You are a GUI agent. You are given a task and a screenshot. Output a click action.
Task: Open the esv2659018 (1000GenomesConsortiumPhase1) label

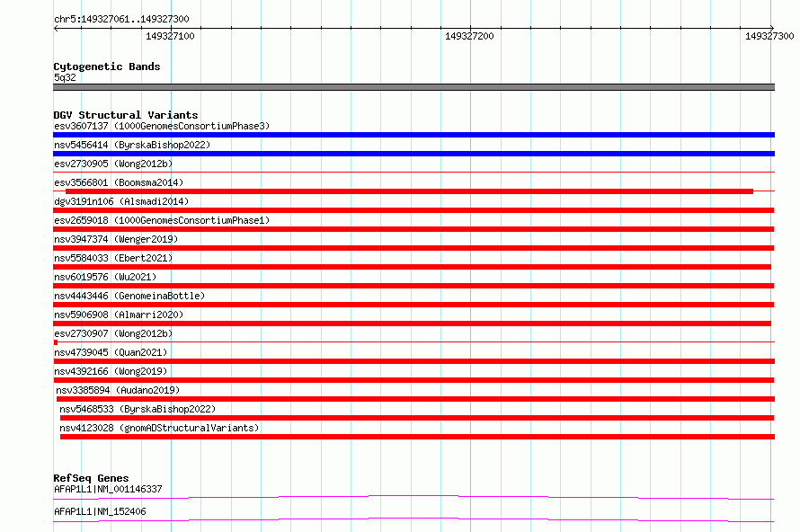coord(162,220)
